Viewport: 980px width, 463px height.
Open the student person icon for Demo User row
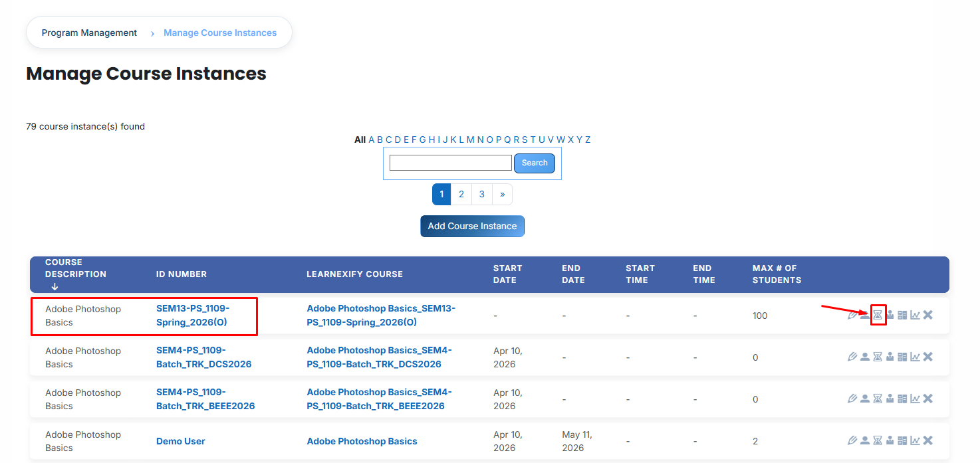(865, 440)
